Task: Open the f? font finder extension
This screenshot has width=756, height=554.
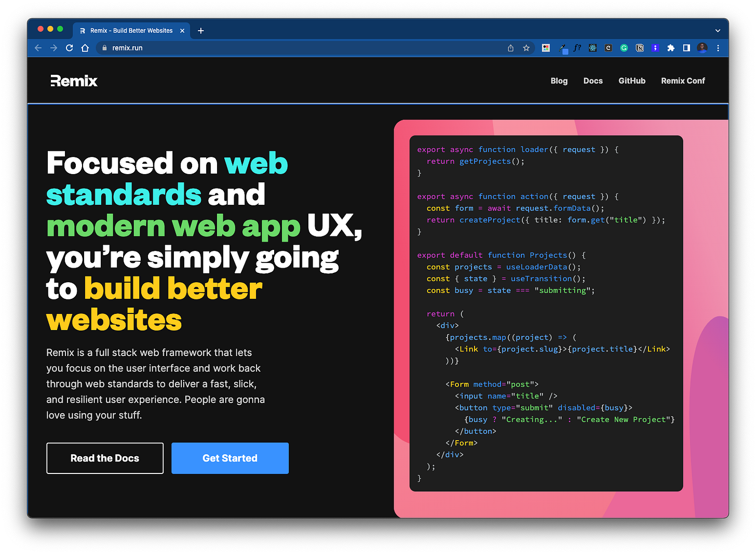Action: 577,48
